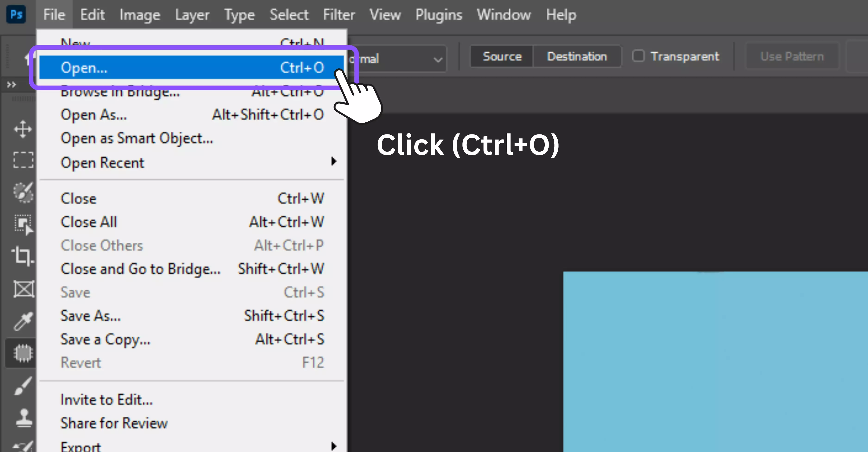
Task: Open the Normal patch mode dropdown
Action: [x=398, y=59]
